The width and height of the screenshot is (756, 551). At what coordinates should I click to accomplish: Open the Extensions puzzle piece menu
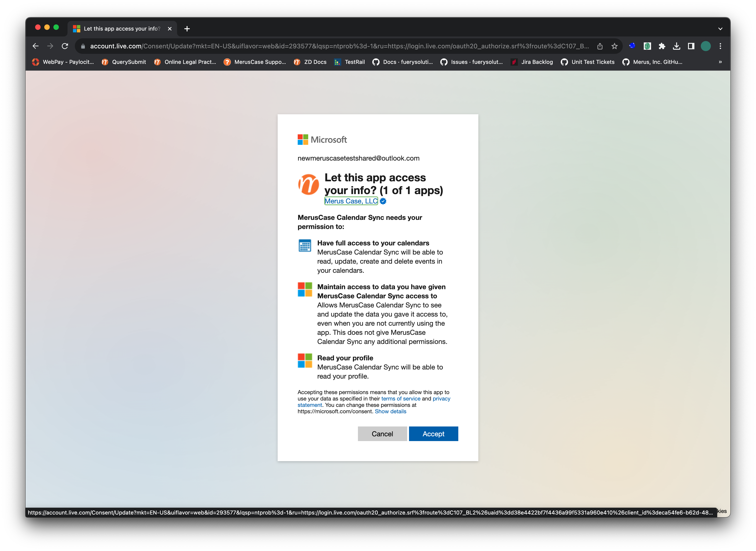click(x=662, y=46)
